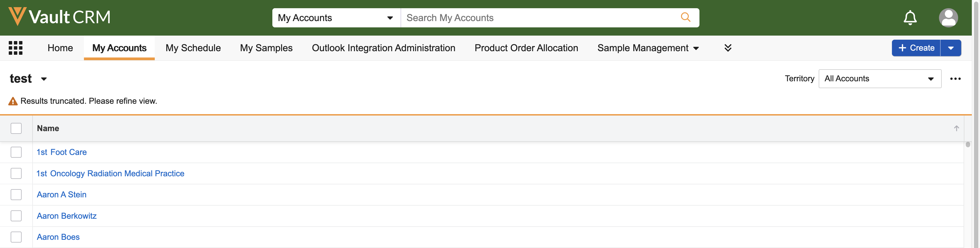Image resolution: width=980 pixels, height=248 pixels.
Task: Click the orange search magnifier icon
Action: [685, 18]
